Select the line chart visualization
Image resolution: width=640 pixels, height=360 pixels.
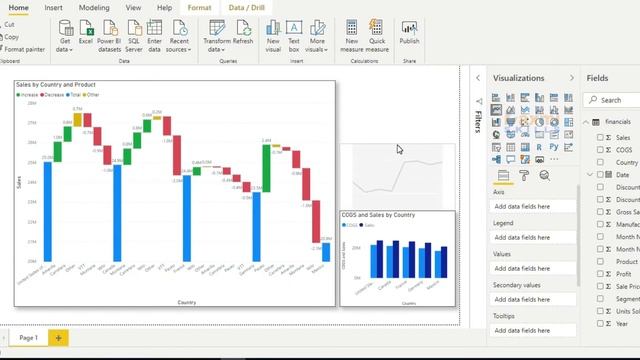pyautogui.click(x=496, y=109)
